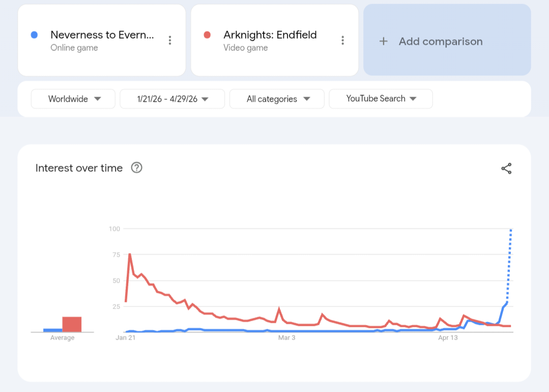This screenshot has height=392, width=549.
Task: Click the Mar 3 date label
Action: click(x=286, y=338)
